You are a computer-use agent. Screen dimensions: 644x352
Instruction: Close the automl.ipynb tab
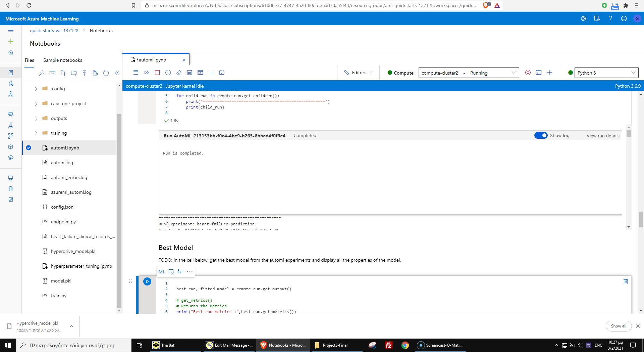coord(184,60)
